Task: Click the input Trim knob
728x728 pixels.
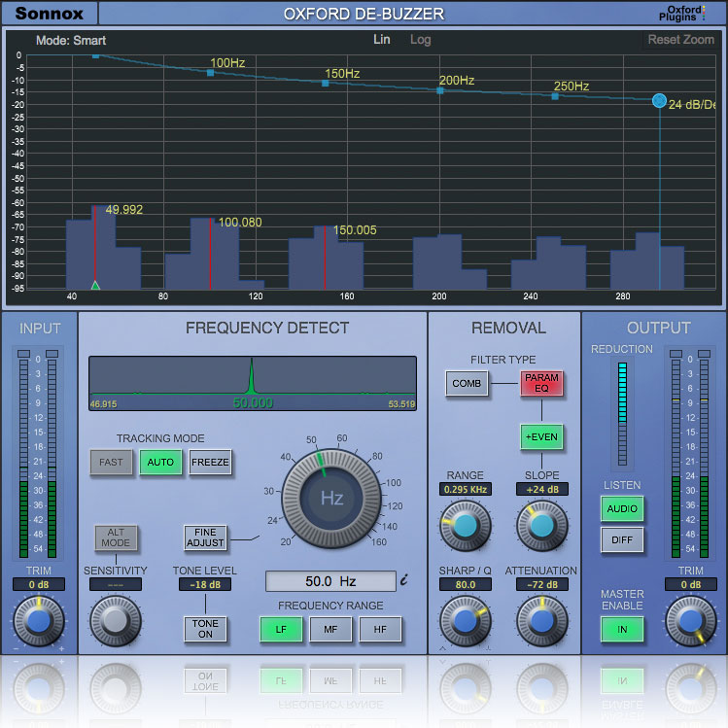Action: 38,619
